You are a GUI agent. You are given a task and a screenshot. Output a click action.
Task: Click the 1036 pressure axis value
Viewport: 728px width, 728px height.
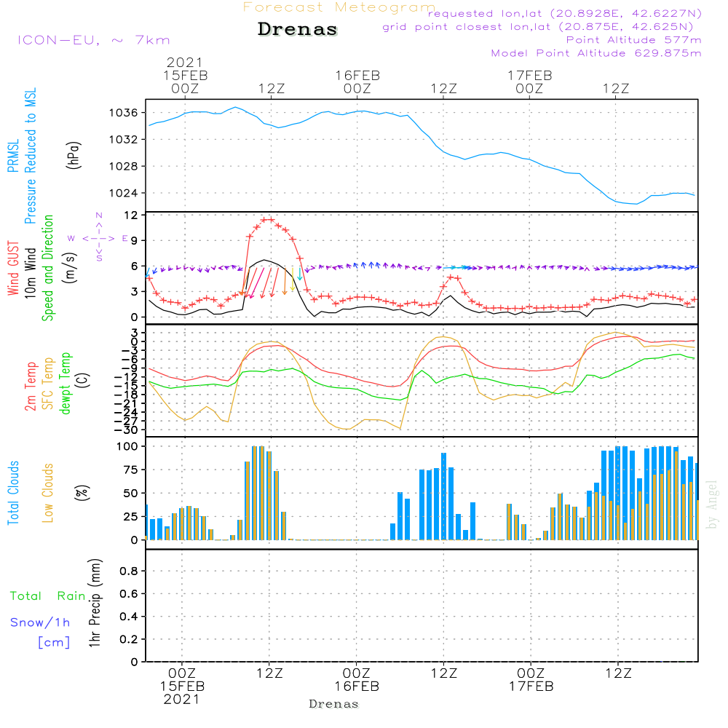pos(123,113)
